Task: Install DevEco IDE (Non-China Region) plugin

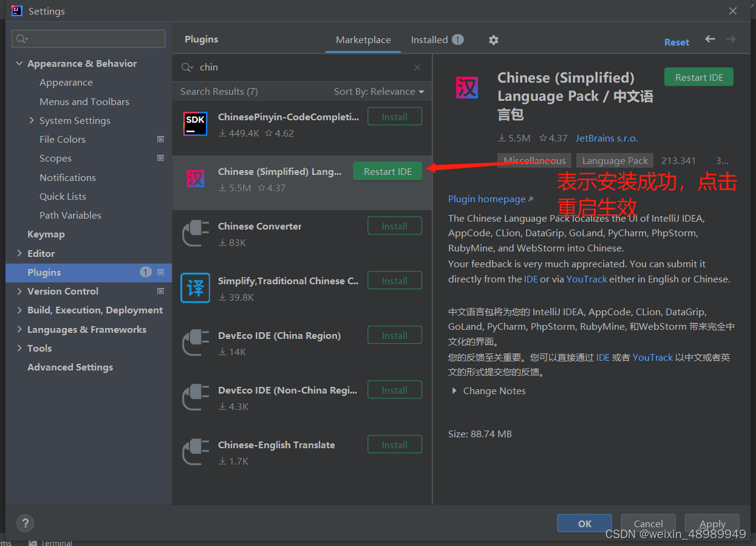Action: (395, 390)
